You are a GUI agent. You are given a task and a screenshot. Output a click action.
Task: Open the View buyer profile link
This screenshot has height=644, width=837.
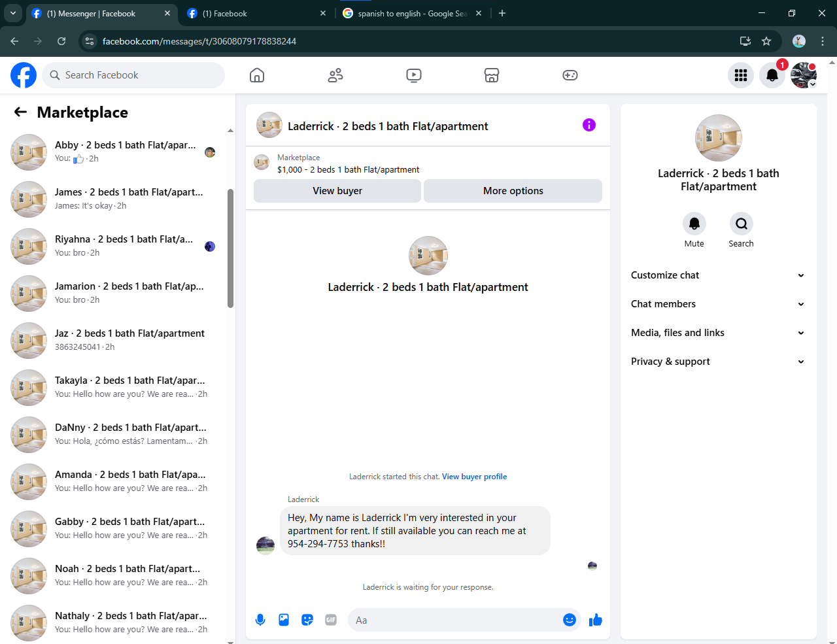(x=474, y=477)
